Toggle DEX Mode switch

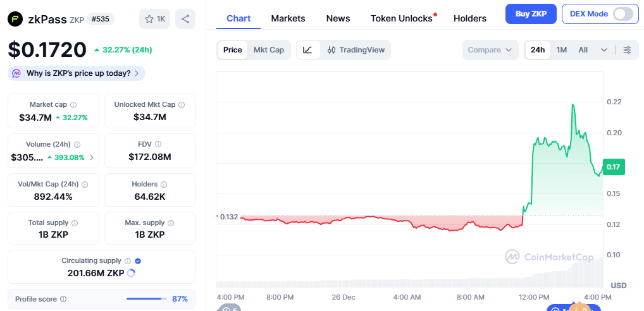click(x=622, y=14)
